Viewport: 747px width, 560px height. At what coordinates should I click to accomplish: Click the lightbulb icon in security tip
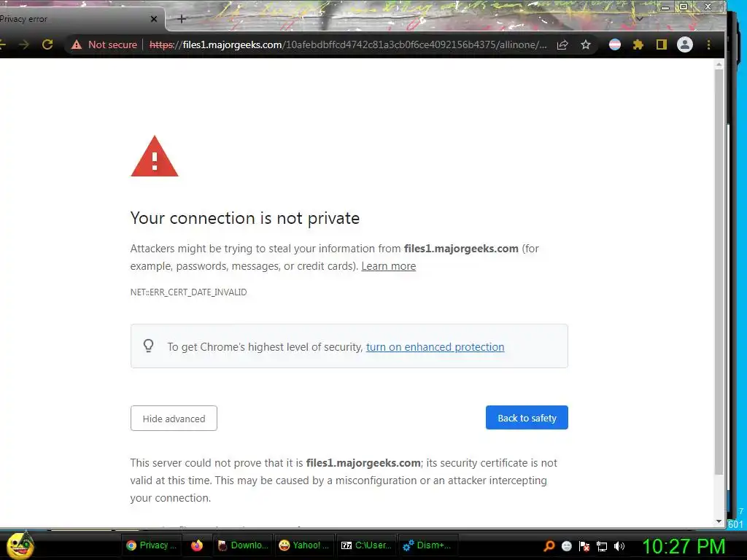pos(148,346)
